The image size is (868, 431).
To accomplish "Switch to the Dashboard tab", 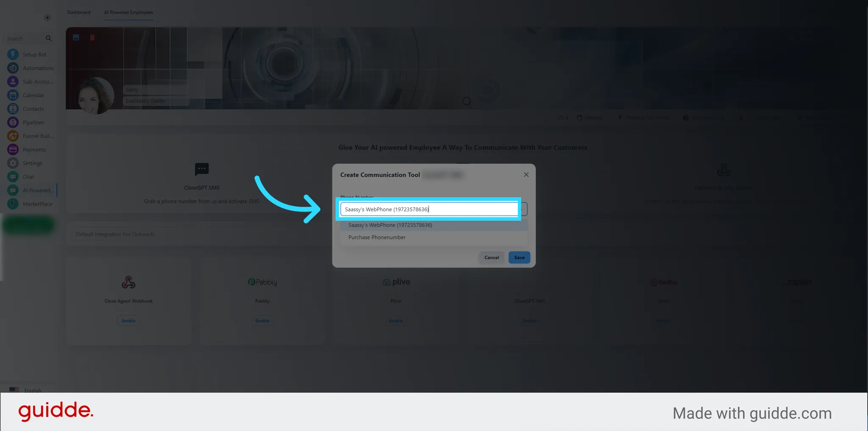I will [79, 12].
